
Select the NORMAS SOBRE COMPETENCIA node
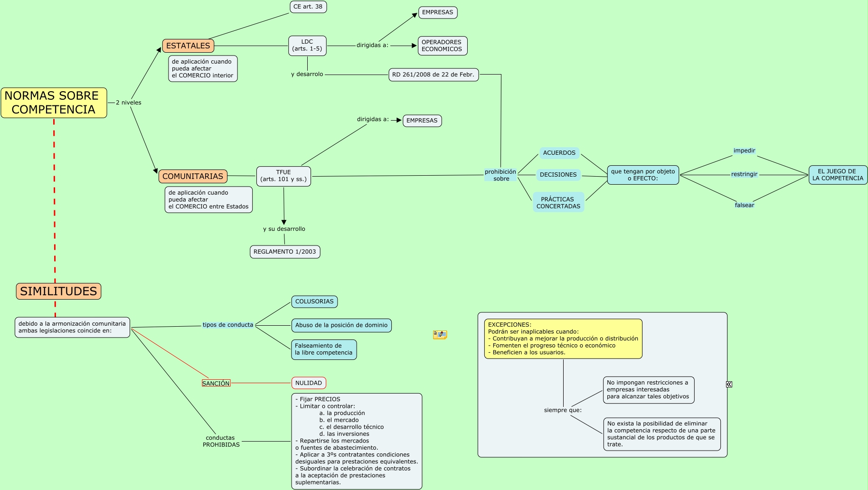pyautogui.click(x=54, y=103)
